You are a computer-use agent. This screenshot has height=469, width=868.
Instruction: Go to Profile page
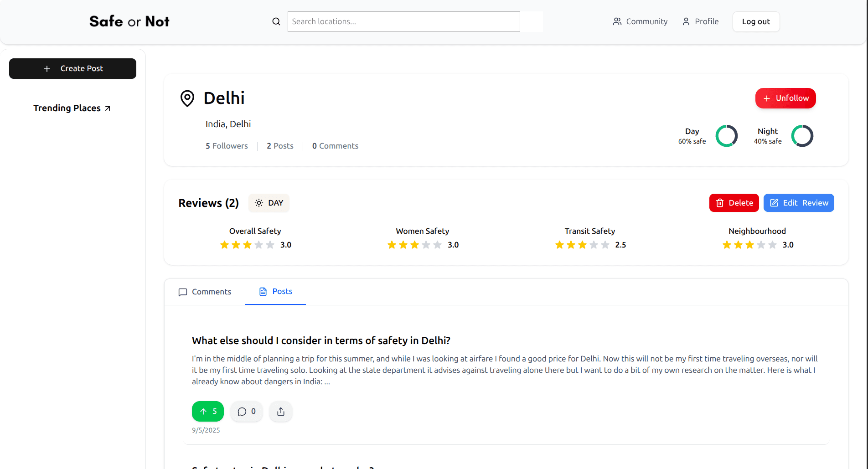[x=700, y=21]
